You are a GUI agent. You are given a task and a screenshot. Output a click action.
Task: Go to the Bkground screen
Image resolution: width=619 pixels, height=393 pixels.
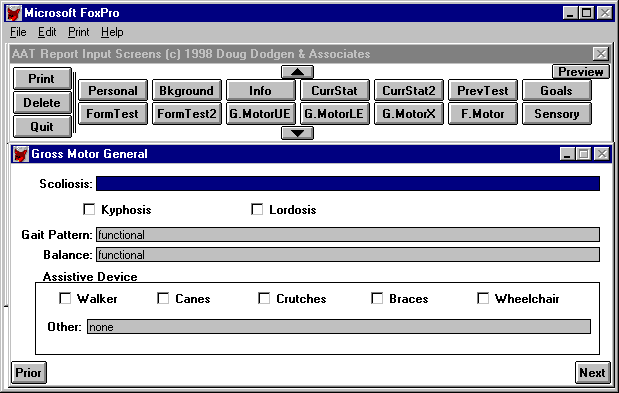tap(187, 90)
